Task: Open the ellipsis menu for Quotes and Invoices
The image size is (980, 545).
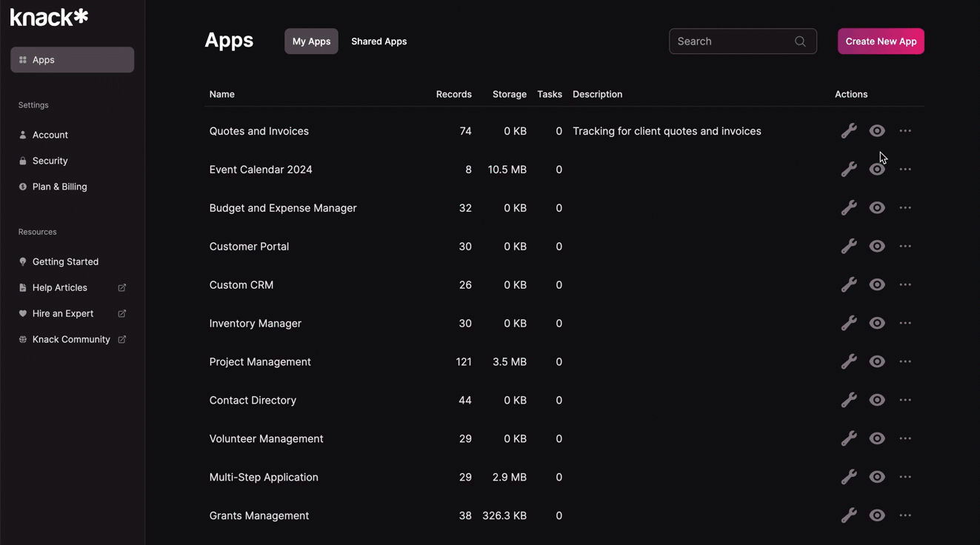Action: (905, 131)
